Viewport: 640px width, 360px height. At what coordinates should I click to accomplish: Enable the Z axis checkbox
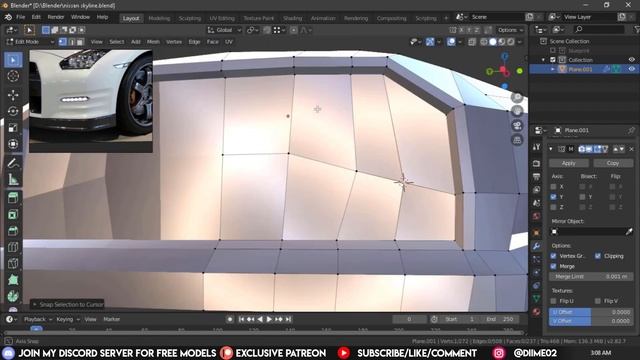point(553,207)
